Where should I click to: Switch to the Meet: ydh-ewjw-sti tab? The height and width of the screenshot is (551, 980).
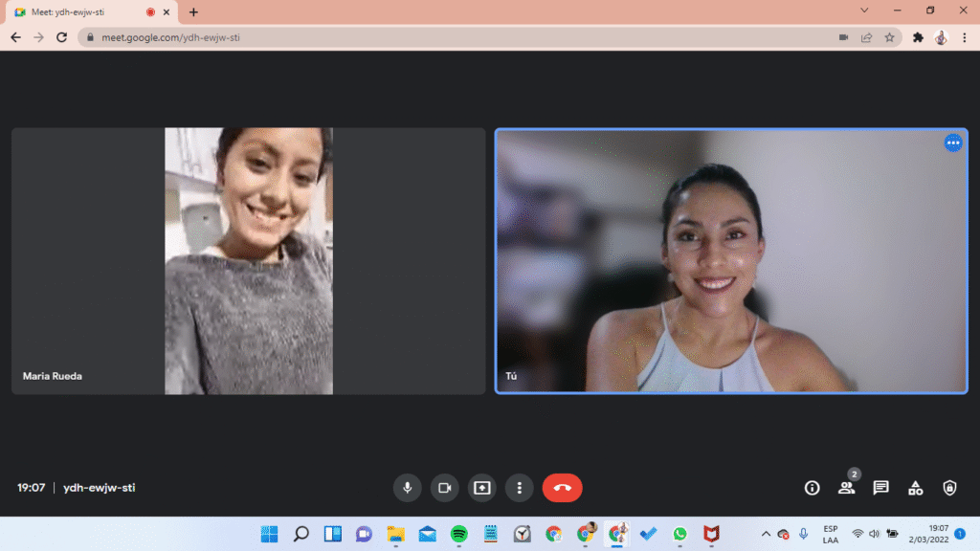pyautogui.click(x=77, y=12)
